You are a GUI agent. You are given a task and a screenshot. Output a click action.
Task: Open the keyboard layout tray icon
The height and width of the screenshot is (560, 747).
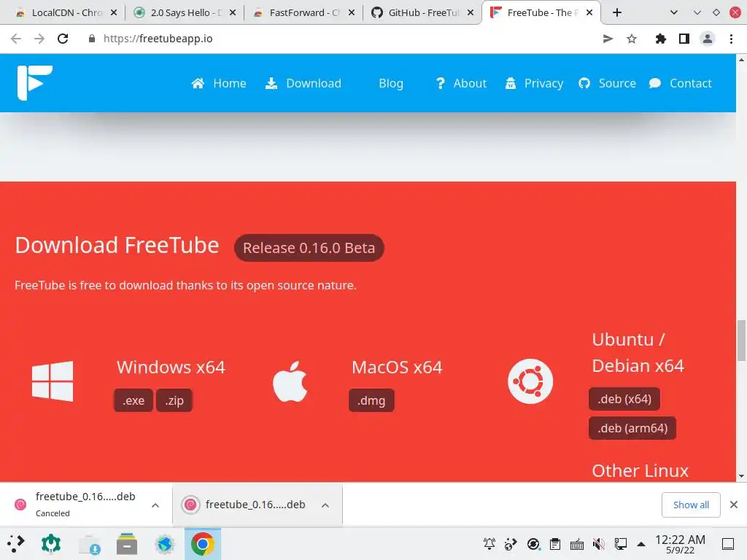tap(577, 544)
